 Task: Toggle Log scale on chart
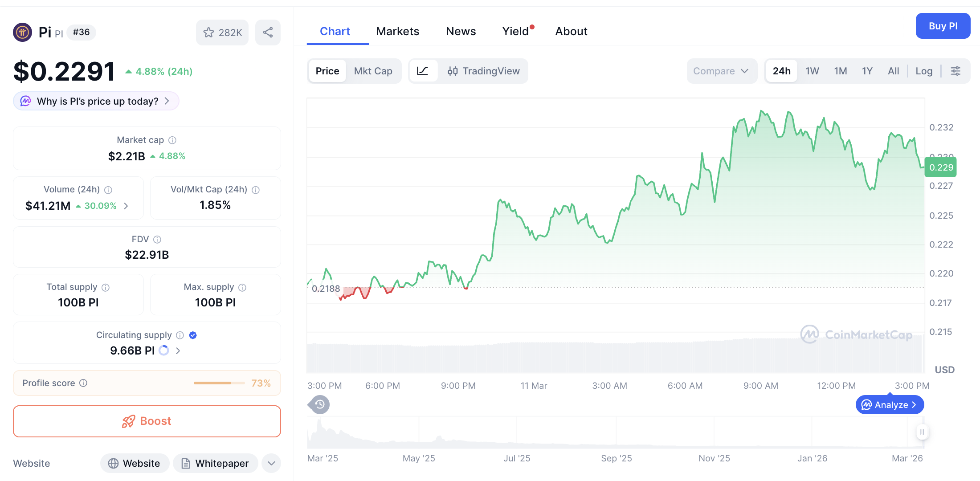click(924, 71)
